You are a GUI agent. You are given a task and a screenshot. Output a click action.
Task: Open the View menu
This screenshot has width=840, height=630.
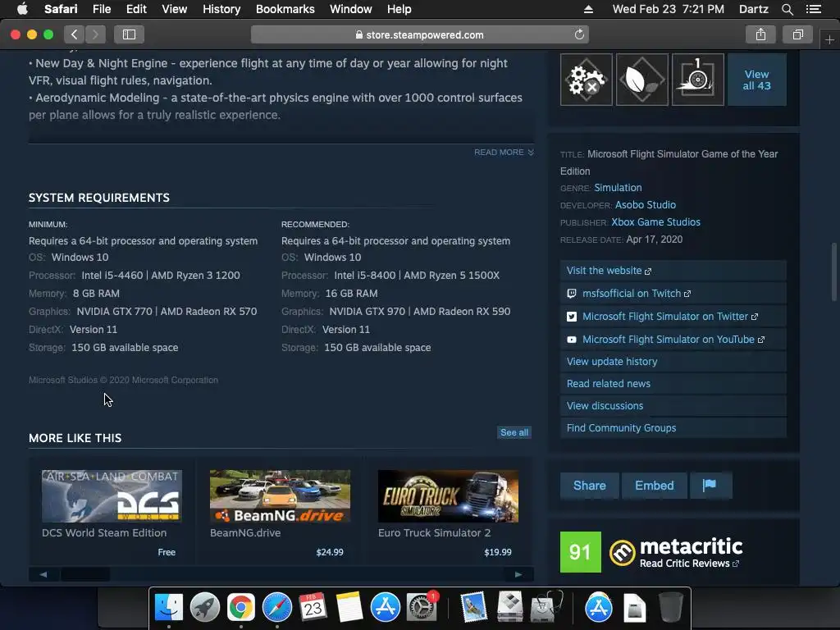pos(175,9)
